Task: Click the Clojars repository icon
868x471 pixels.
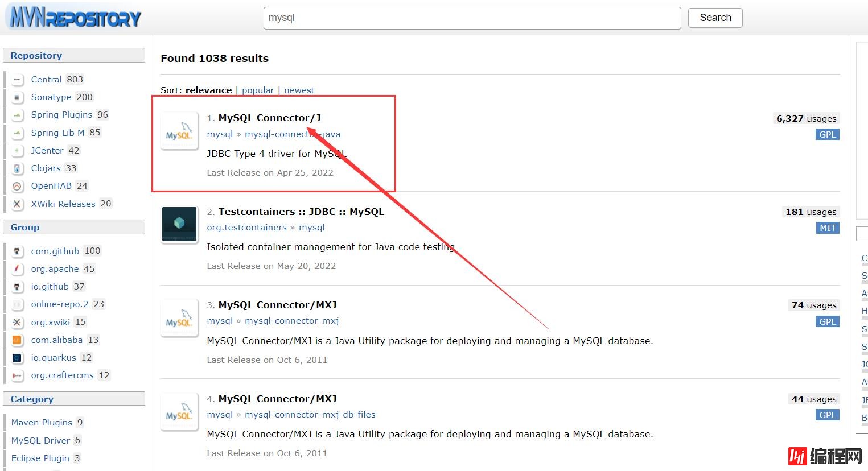Action: (x=17, y=168)
